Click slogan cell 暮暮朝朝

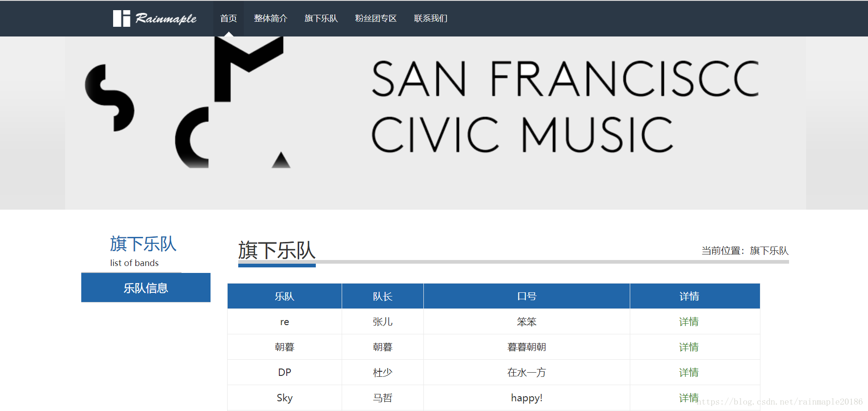(x=527, y=347)
